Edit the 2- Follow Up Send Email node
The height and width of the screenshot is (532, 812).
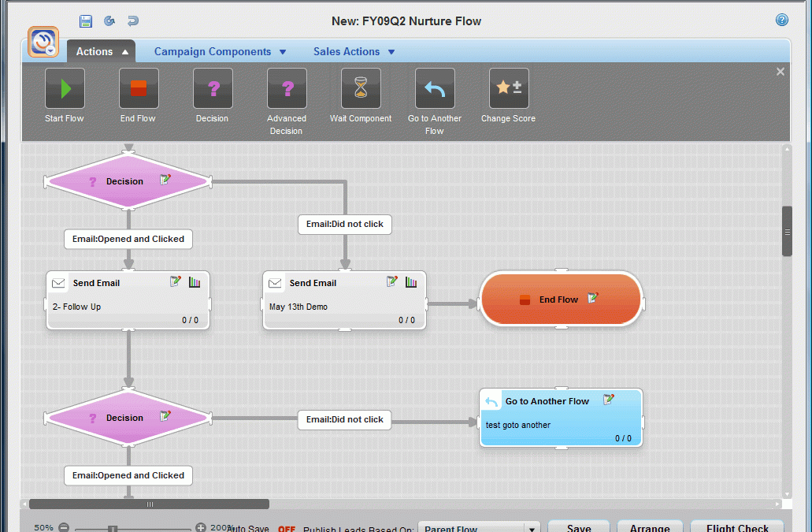coord(176,281)
